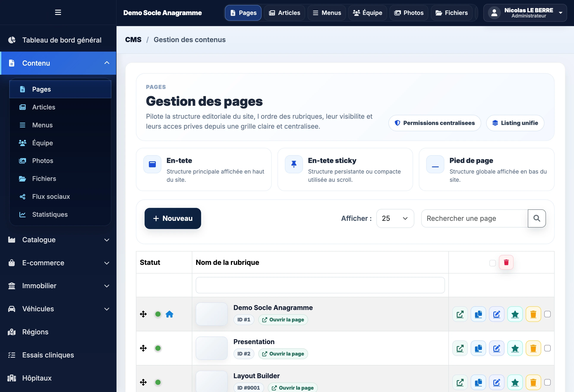This screenshot has height=392, width=574.
Task: Switch to Articles tab in top bar
Action: 284,13
